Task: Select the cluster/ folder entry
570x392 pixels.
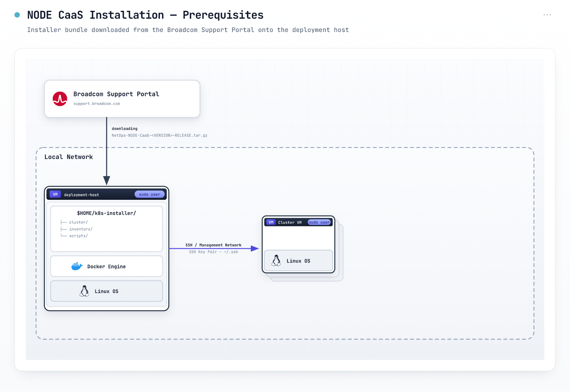Action: pos(78,222)
